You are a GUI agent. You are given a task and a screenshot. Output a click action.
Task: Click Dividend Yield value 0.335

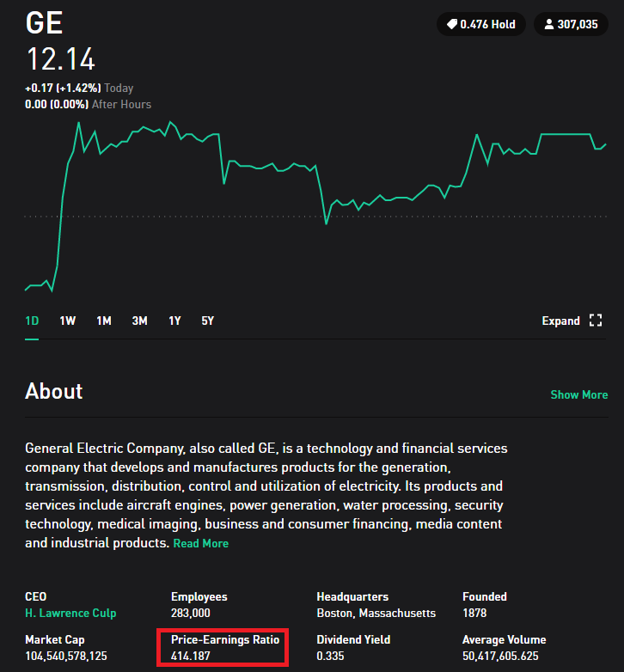(x=330, y=656)
